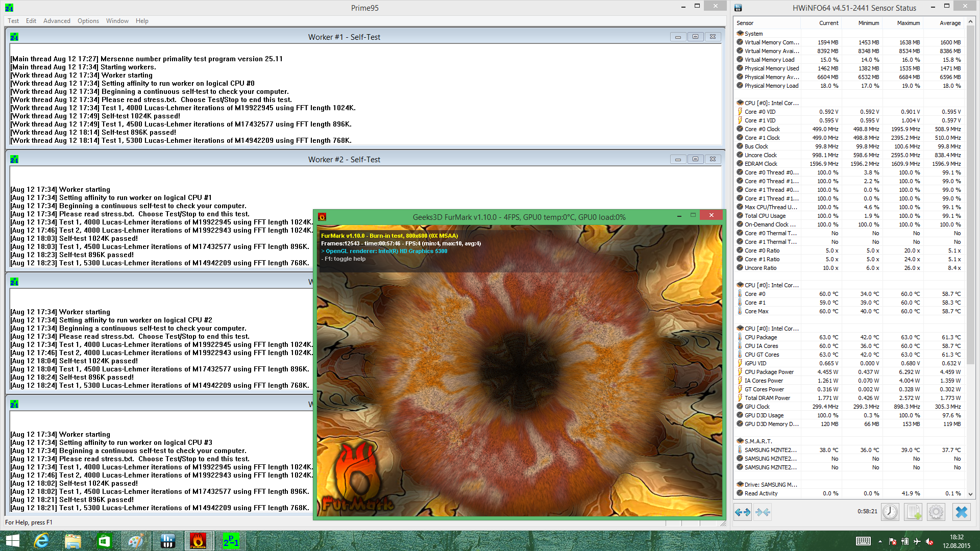Open the Options menu in Prime95

88,21
